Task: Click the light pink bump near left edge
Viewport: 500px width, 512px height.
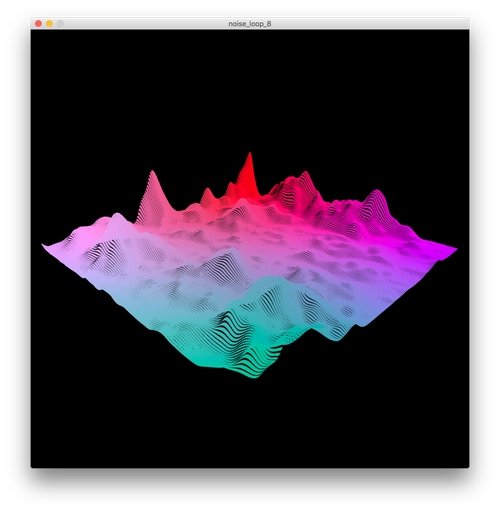Action: click(116, 220)
